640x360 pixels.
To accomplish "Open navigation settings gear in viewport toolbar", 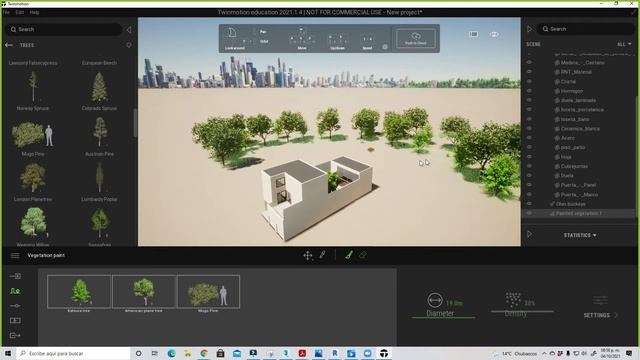I will (x=385, y=47).
